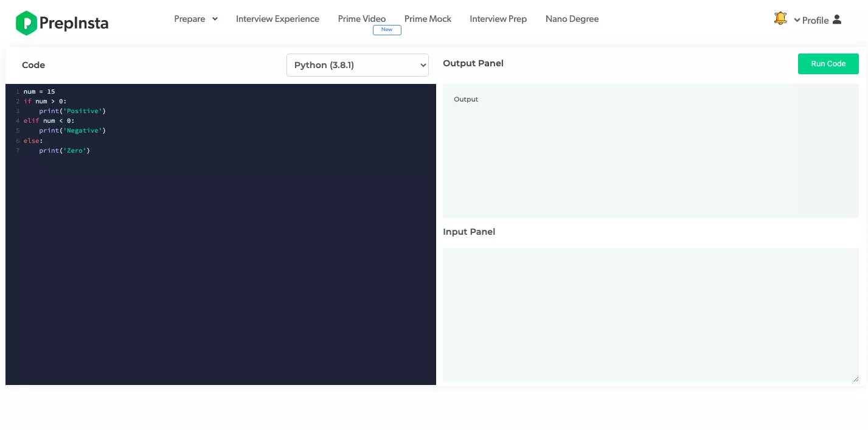Screen dimensions: 868x430
Task: Click the Profile user silhouette icon
Action: tap(837, 19)
